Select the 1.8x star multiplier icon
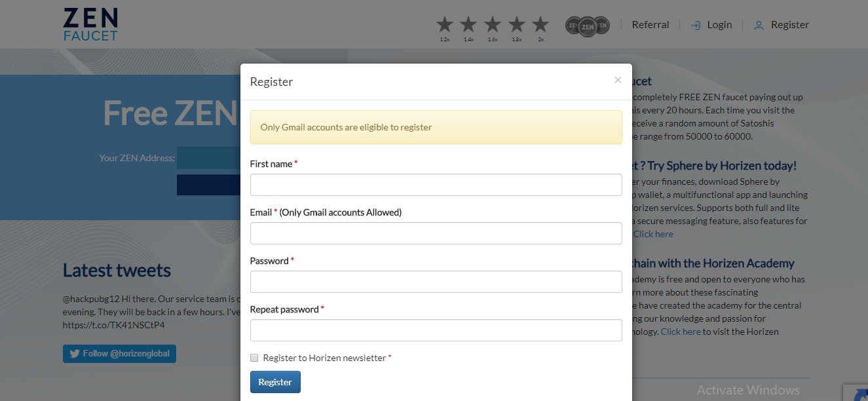The width and height of the screenshot is (868, 401). 517,26
